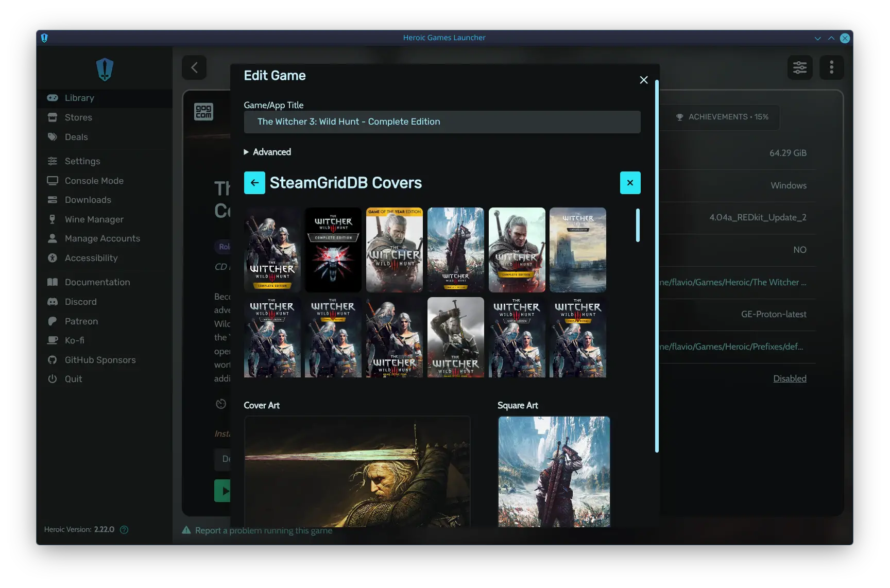Click the Wine Manager glass icon
Screen dimensions: 890x588
point(53,219)
